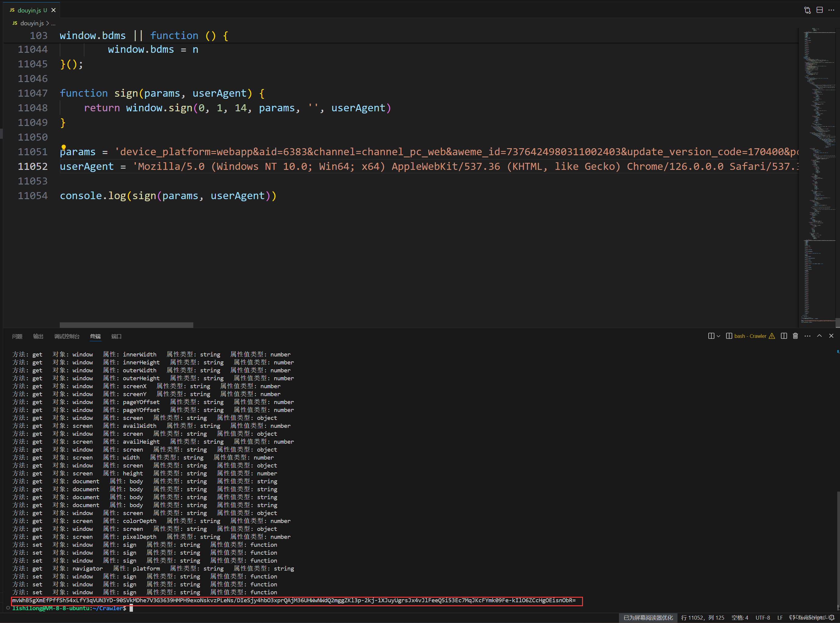This screenshot has height=623, width=840.
Task: Switch to the 调试控制台 panel tab
Action: pyautogui.click(x=67, y=336)
